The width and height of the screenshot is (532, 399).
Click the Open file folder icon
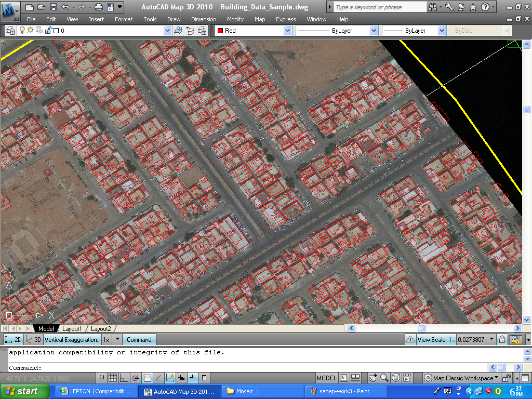coord(42,7)
